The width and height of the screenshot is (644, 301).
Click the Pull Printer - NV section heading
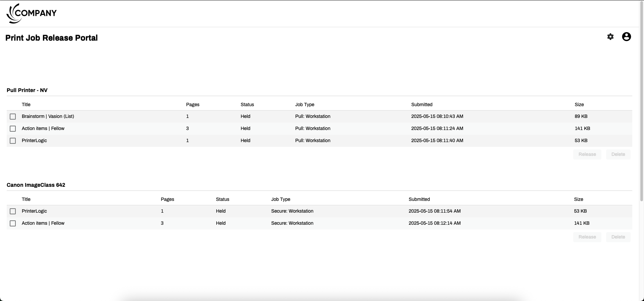tap(27, 90)
